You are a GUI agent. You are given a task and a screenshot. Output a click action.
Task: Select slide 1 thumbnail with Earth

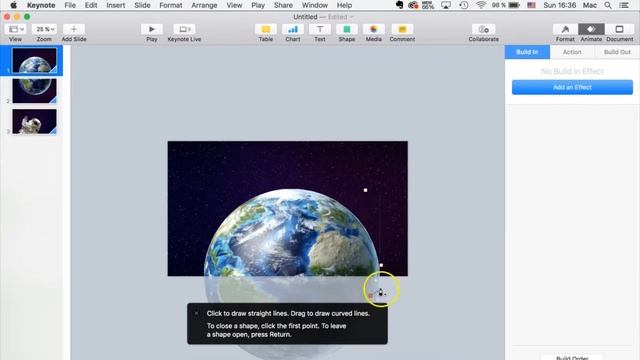coord(34,60)
